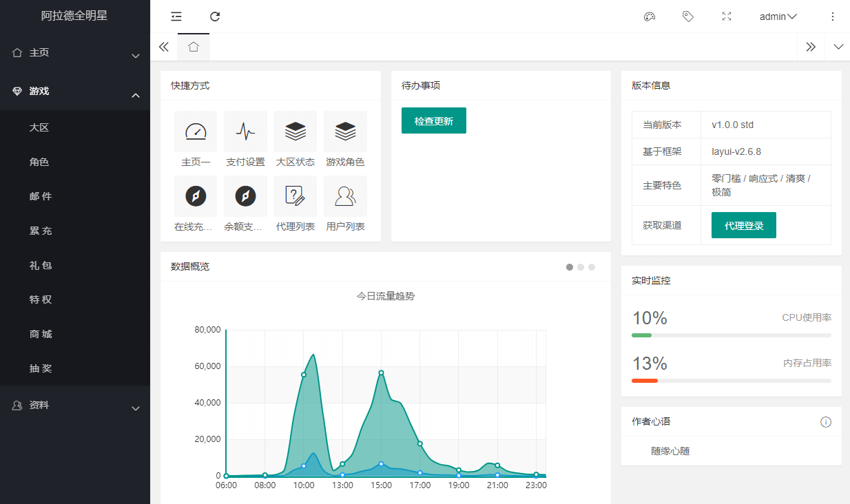
Task: Open the 在线充值 compass shortcut
Action: 196,204
